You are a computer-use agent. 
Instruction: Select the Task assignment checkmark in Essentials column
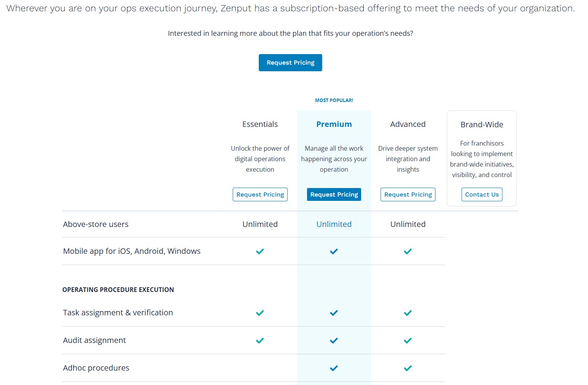click(260, 313)
